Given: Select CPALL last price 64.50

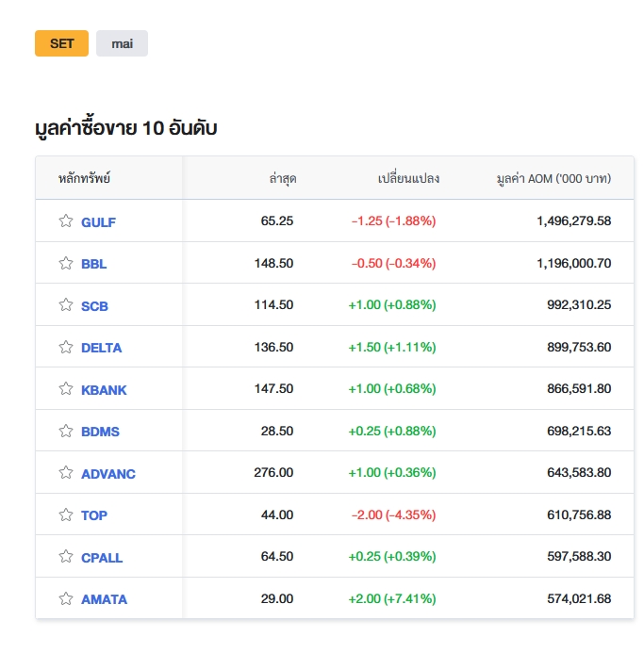Looking at the screenshot, I should tap(277, 556).
